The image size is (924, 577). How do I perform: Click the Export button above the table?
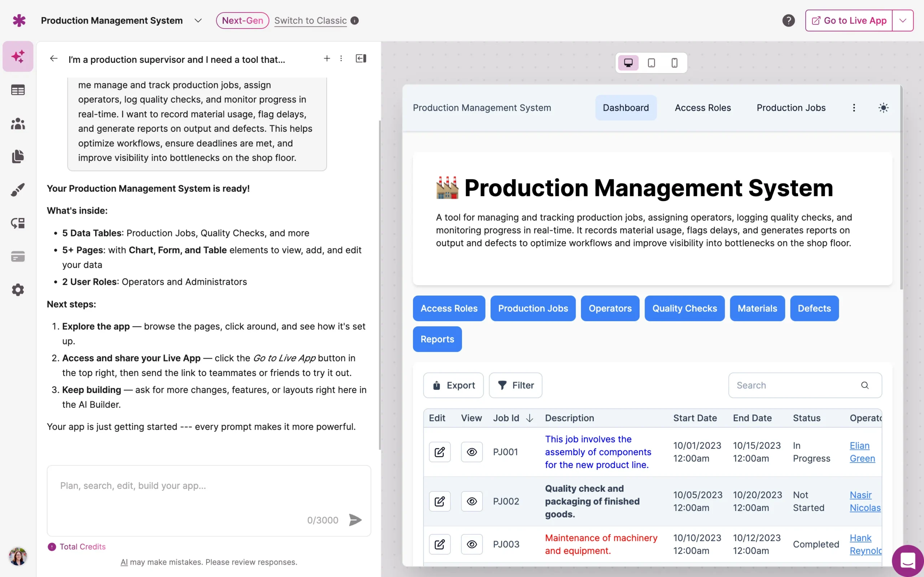[x=453, y=385]
